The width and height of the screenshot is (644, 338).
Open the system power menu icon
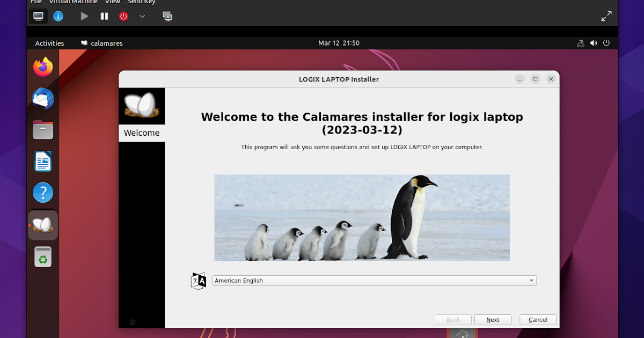[x=606, y=43]
